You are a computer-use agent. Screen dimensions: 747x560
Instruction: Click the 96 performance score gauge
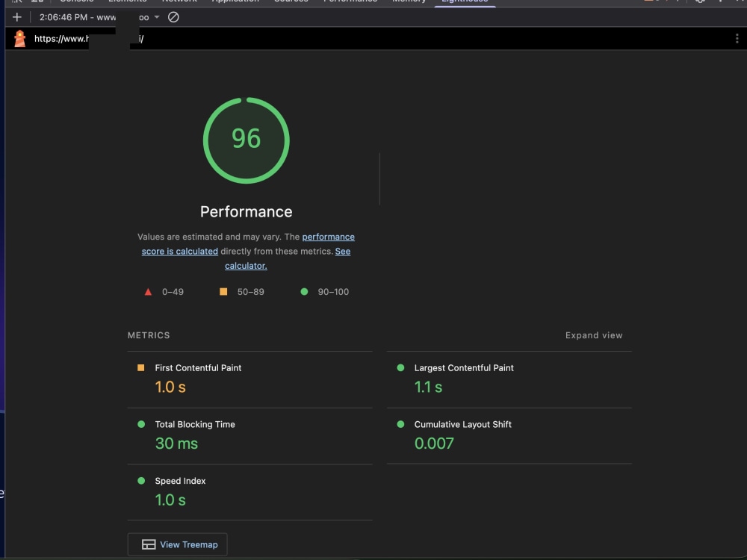pos(247,140)
